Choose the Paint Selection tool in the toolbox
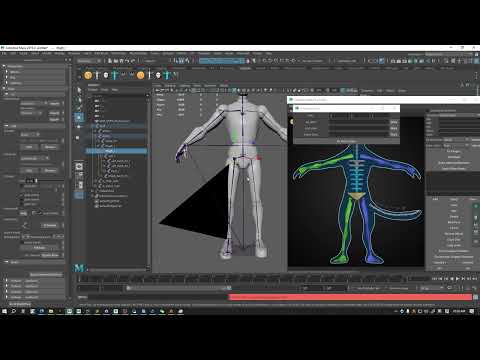480x360 pixels. (x=79, y=108)
